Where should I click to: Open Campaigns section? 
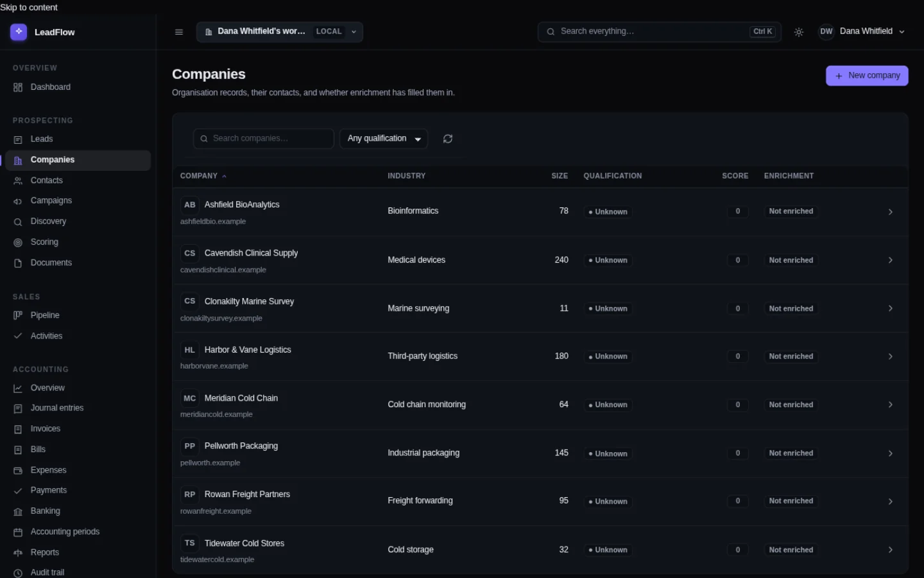point(78,201)
